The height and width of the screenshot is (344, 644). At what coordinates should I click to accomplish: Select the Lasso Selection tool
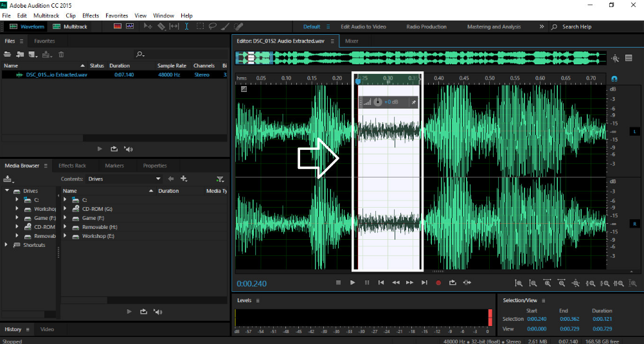tap(213, 26)
